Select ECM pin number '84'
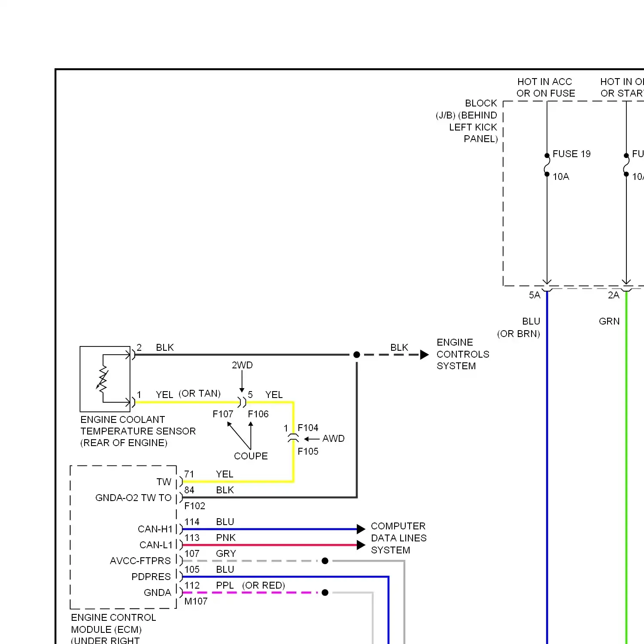644x644 pixels. click(189, 490)
